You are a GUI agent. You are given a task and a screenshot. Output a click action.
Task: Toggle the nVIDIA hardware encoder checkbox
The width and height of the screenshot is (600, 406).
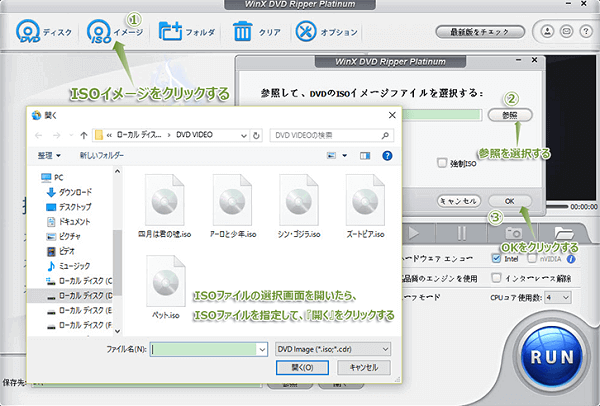pyautogui.click(x=532, y=258)
